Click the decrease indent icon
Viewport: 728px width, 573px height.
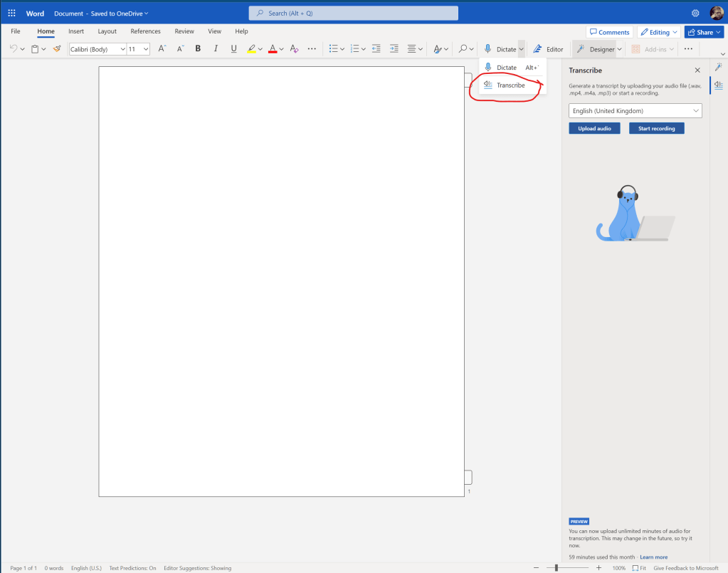376,49
